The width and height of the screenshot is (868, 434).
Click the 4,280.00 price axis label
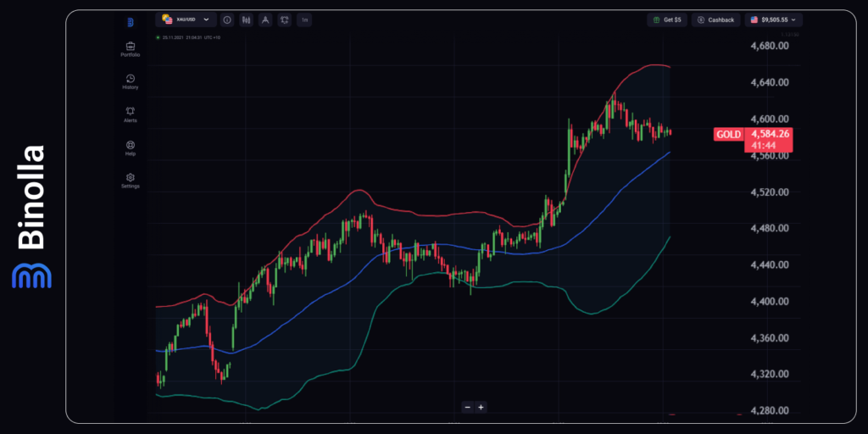pos(768,411)
